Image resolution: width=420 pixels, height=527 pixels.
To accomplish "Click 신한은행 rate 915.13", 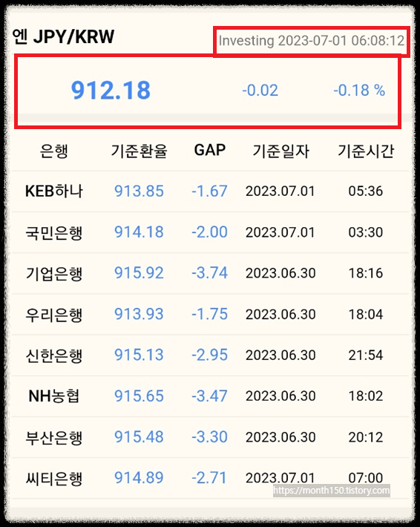I will click(x=139, y=355).
